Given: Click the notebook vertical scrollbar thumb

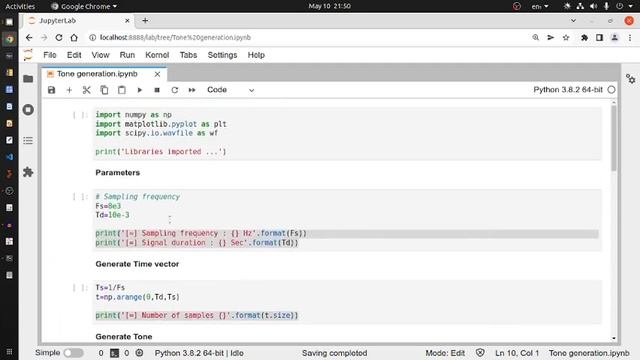Looking at the screenshot, I should point(613,139).
